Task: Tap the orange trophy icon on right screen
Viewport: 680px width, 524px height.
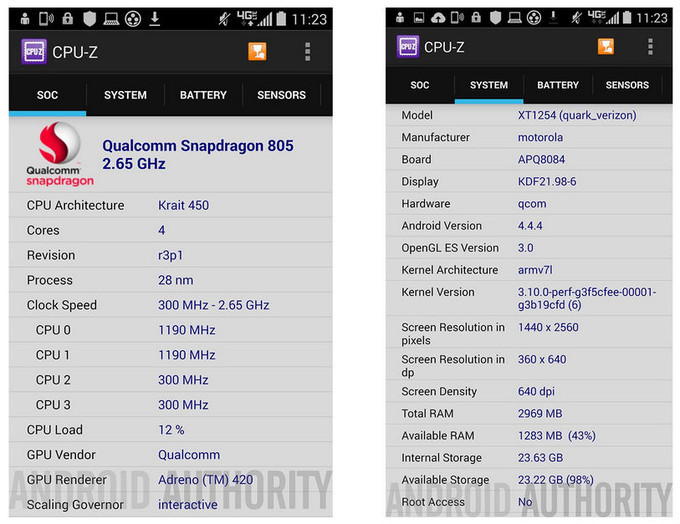Action: 606,46
